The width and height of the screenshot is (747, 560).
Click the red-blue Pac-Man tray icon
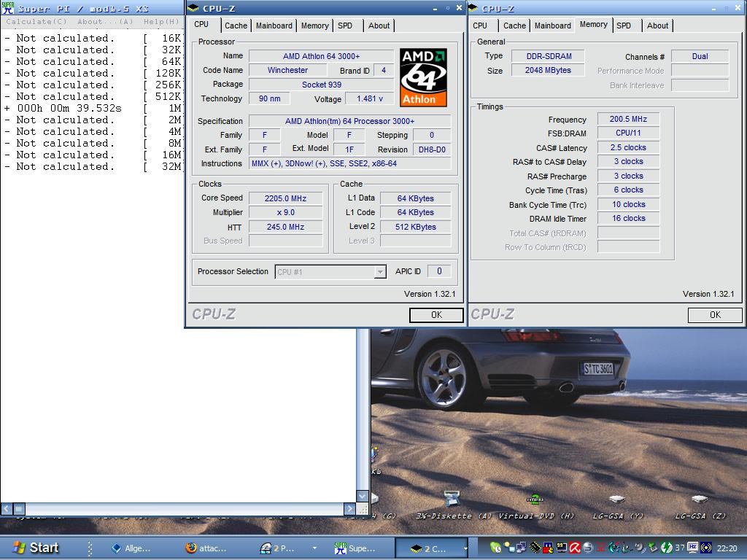548,548
